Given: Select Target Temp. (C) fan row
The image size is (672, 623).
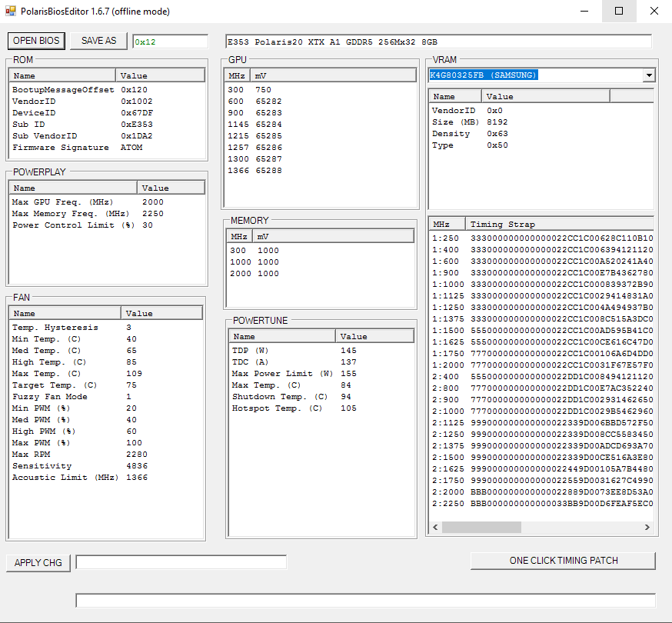Looking at the screenshot, I should tap(106, 385).
